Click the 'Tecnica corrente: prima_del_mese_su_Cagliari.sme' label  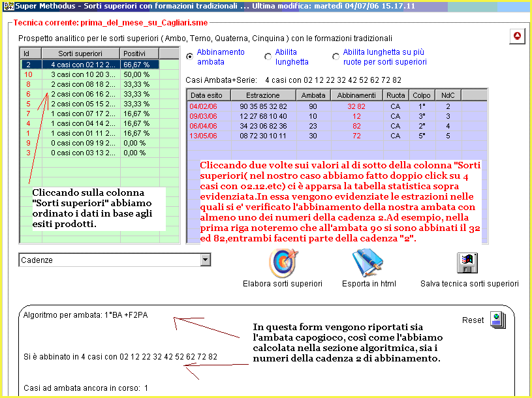coord(110,23)
